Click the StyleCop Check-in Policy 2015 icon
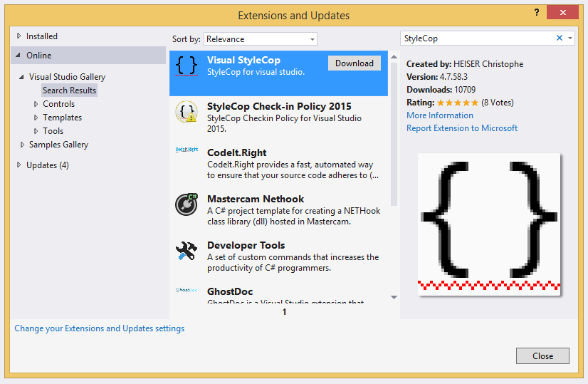The height and width of the screenshot is (384, 588). pos(187,112)
